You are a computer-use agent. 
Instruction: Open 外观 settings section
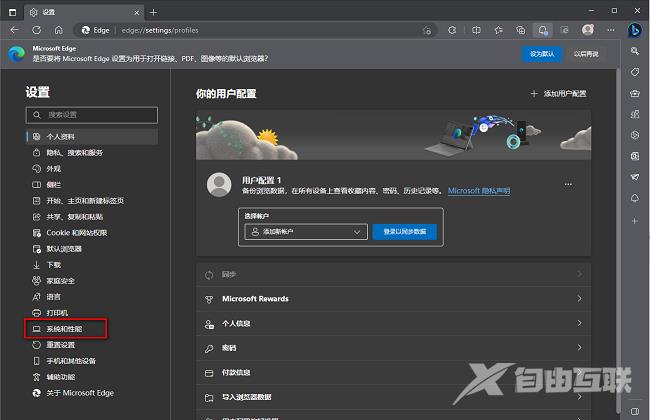pyautogui.click(x=53, y=168)
